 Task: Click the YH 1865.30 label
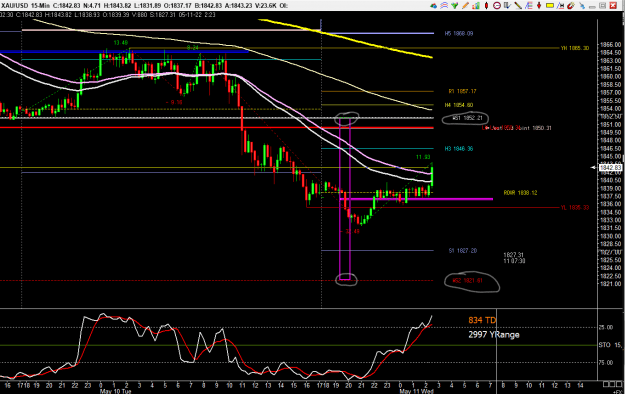tap(575, 48)
